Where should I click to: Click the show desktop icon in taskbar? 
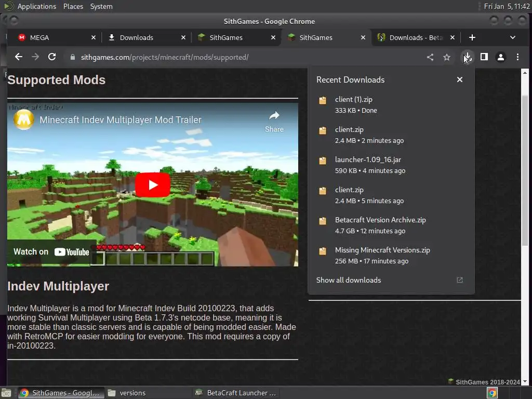pos(6,393)
